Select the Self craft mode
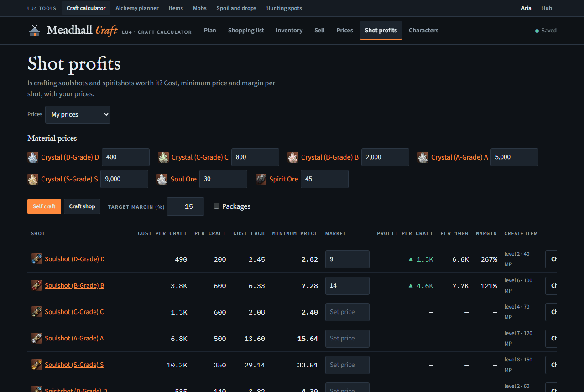584x392 pixels. (44, 206)
